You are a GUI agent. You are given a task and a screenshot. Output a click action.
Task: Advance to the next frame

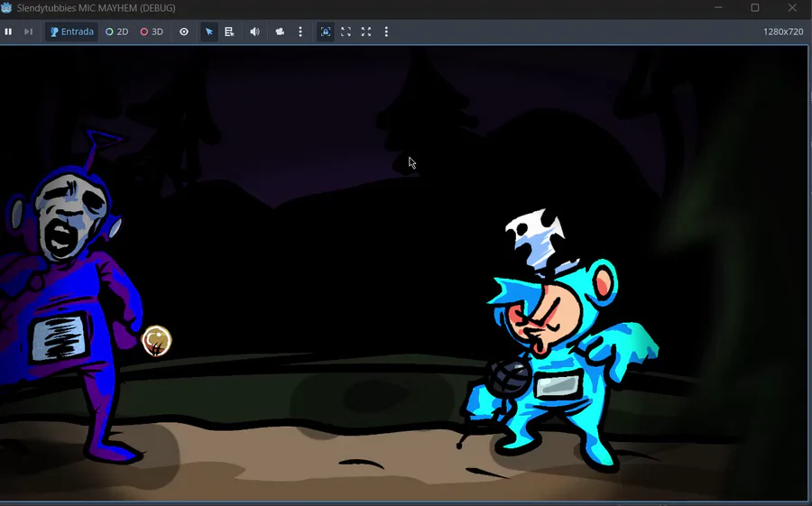pos(29,32)
